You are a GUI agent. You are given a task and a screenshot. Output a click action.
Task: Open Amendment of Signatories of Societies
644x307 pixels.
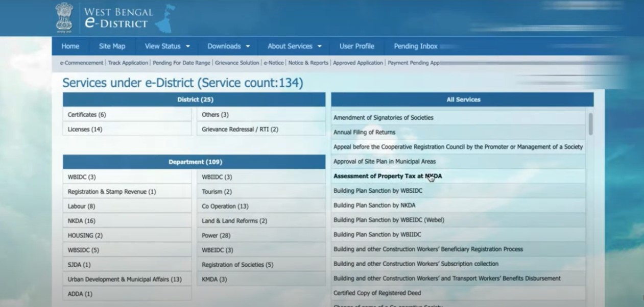tap(458, 118)
